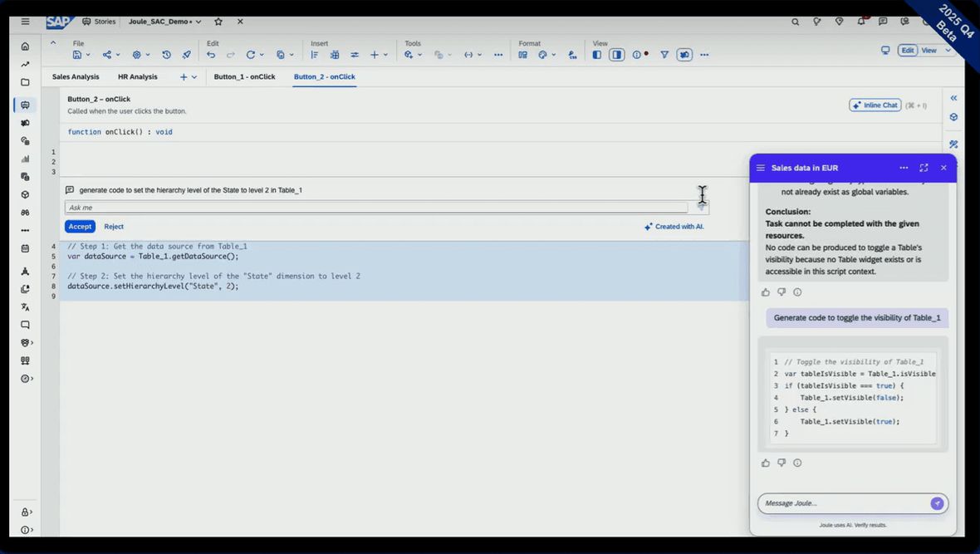
Task: Open Joule panel three-dot options
Action: tap(904, 168)
